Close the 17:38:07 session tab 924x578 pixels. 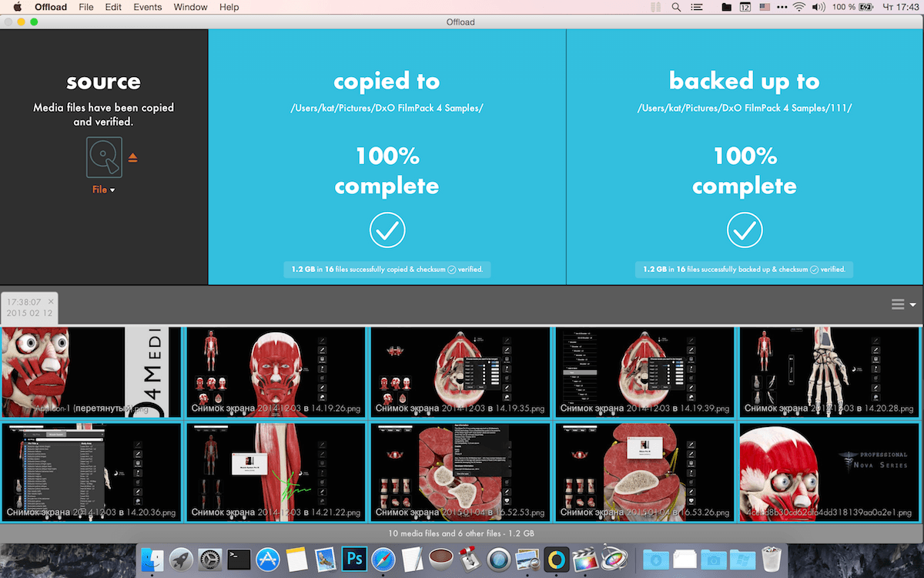(51, 301)
